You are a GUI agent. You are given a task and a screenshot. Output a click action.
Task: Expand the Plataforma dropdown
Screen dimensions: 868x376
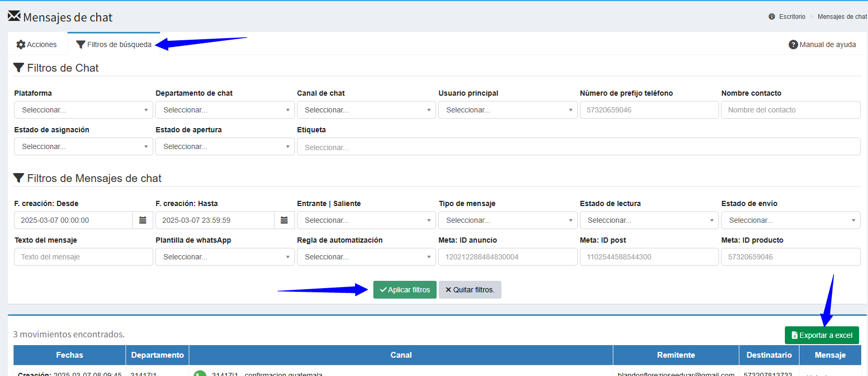pos(84,110)
